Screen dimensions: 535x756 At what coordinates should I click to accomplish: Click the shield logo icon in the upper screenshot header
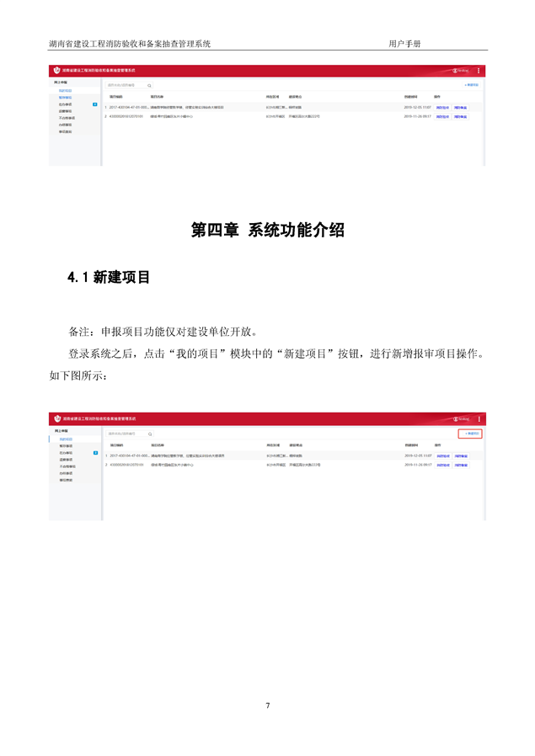tap(57, 72)
